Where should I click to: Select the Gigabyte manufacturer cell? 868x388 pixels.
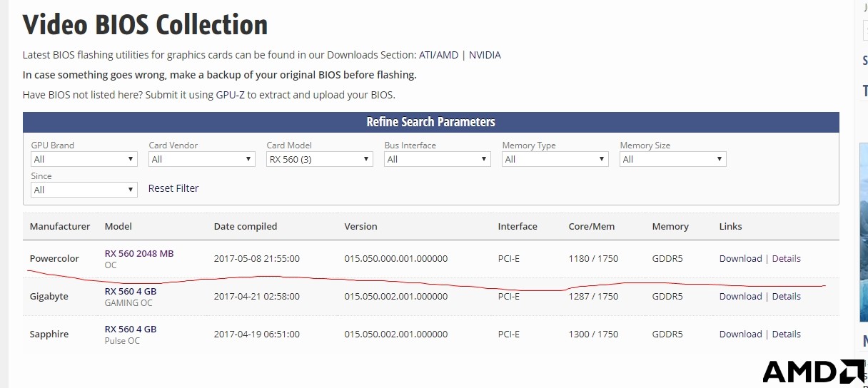coord(49,296)
